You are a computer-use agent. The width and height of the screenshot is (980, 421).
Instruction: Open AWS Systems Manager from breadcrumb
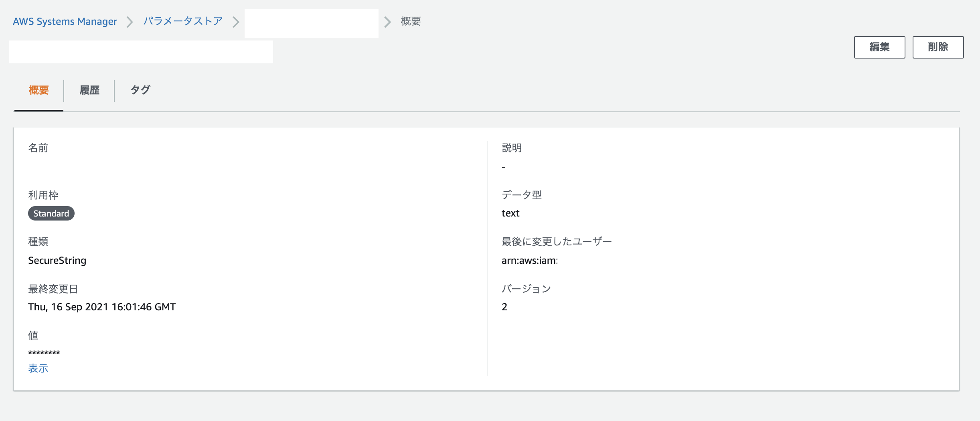point(65,22)
